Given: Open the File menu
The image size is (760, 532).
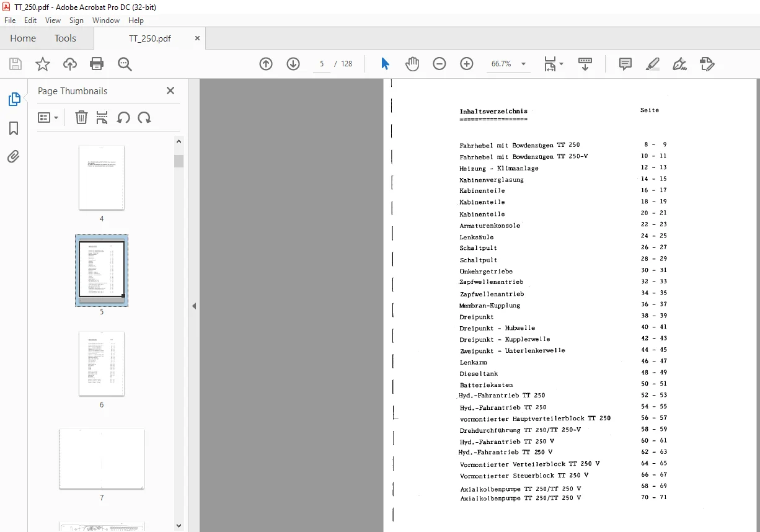Looking at the screenshot, I should coord(10,20).
